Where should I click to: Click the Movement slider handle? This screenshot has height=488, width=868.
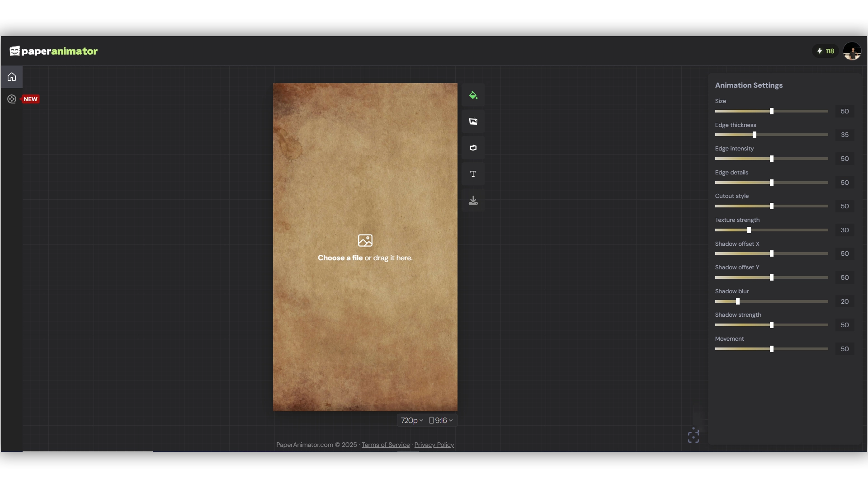point(772,349)
